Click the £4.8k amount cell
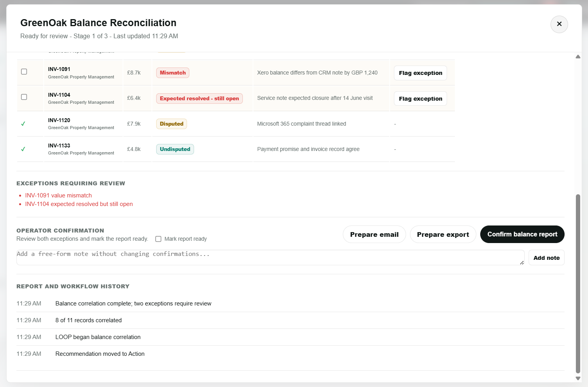Screen dimensions: 588x387 (134, 149)
